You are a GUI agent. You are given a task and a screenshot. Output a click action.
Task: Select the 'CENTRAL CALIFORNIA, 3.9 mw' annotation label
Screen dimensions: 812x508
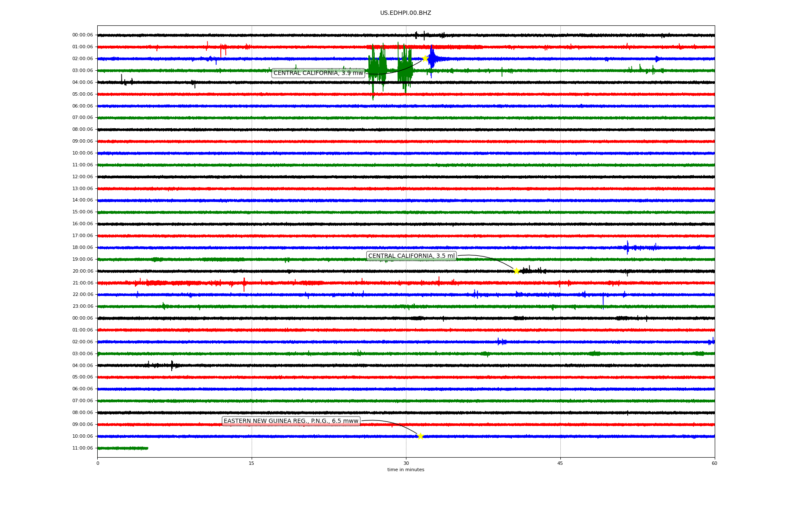click(318, 73)
